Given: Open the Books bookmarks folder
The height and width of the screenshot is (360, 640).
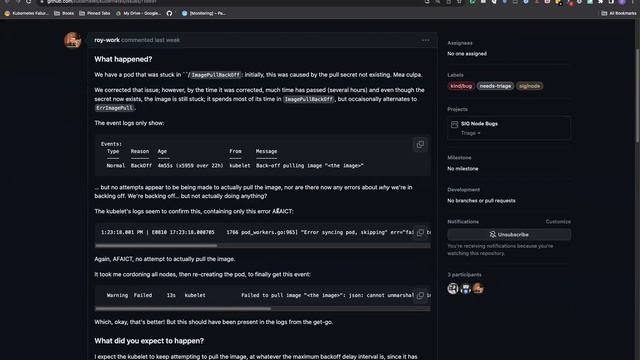Looking at the screenshot, I should pyautogui.click(x=64, y=13).
